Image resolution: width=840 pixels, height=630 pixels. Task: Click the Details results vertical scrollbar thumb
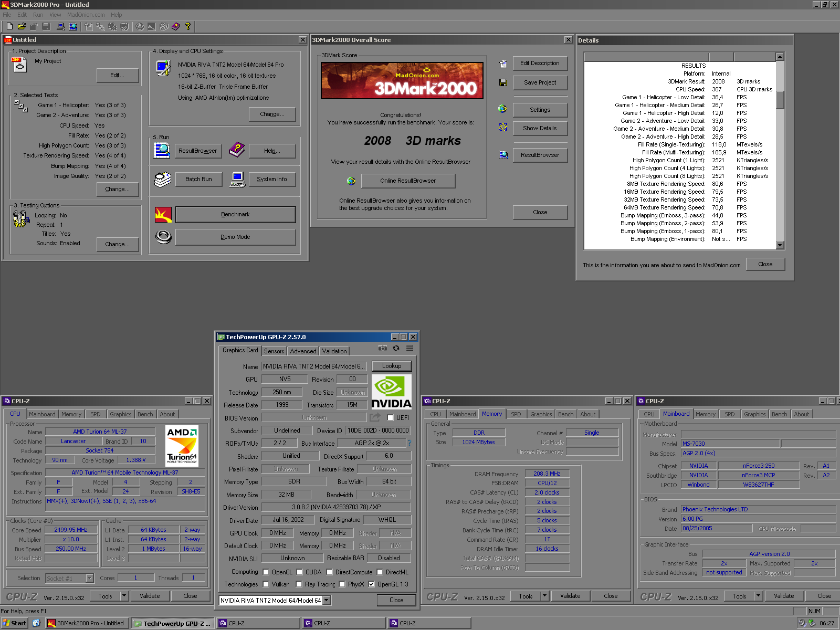point(780,100)
